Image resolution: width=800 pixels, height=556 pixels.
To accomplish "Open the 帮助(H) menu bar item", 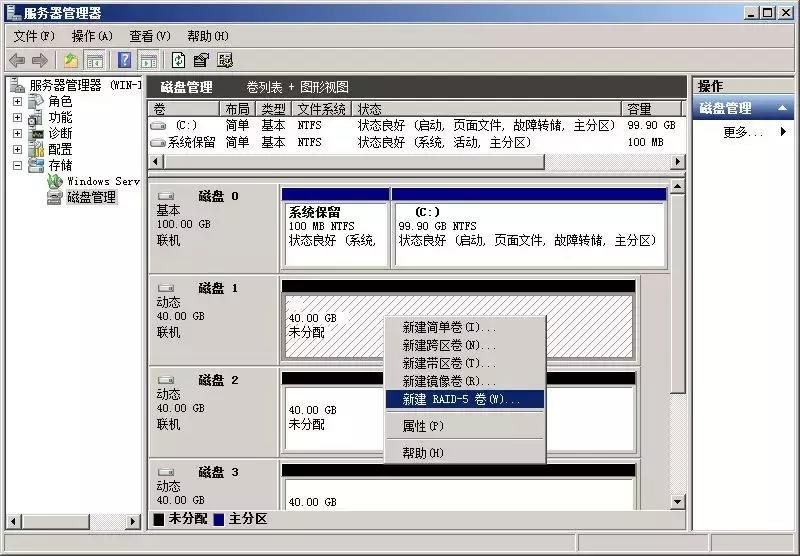I will [208, 36].
